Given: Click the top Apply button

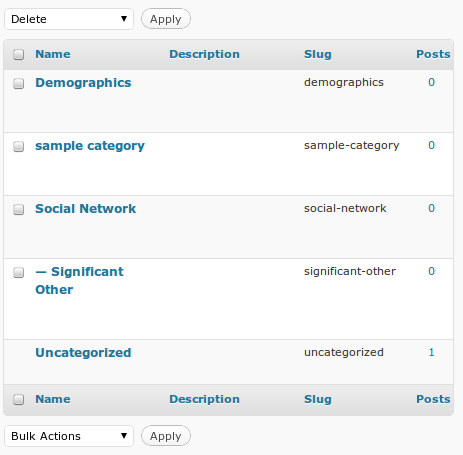Looking at the screenshot, I should [x=166, y=19].
